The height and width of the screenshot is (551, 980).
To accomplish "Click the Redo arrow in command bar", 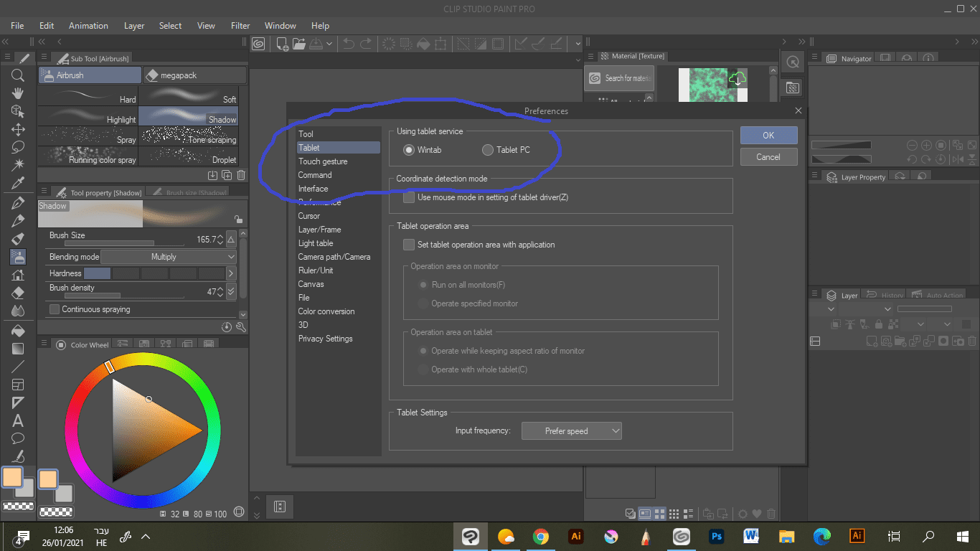I will (x=366, y=44).
